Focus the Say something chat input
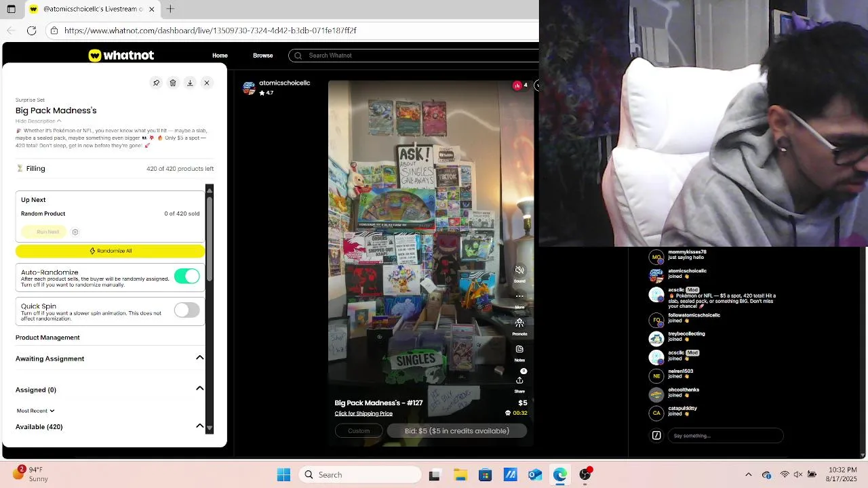This screenshot has height=488, width=868. (726, 436)
